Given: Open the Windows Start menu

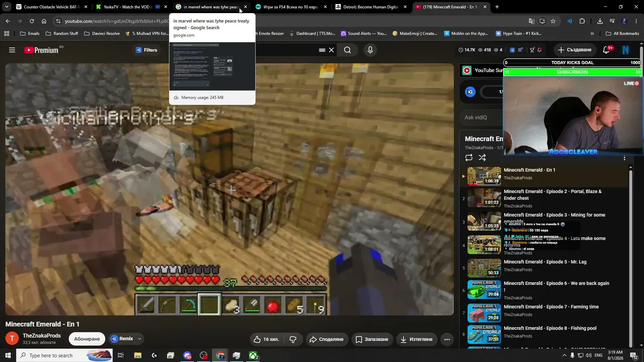Looking at the screenshot, I should click(x=8, y=355).
